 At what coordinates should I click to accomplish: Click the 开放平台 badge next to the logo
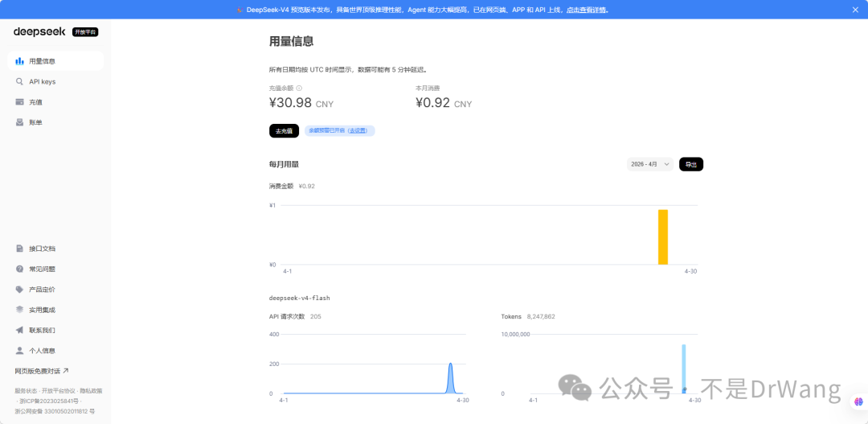[x=85, y=32]
